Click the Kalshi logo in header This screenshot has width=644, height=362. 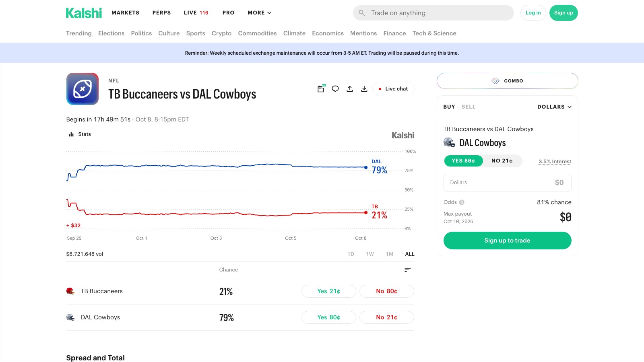point(84,13)
